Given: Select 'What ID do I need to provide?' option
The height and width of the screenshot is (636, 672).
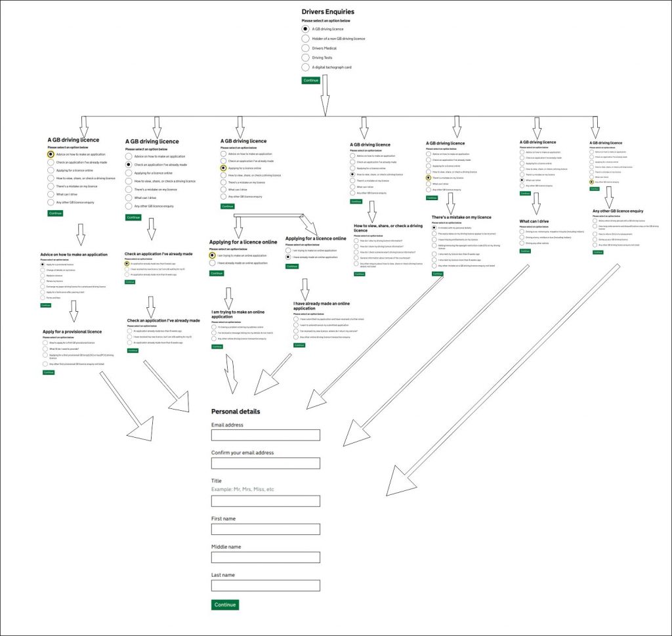Looking at the screenshot, I should 45,349.
